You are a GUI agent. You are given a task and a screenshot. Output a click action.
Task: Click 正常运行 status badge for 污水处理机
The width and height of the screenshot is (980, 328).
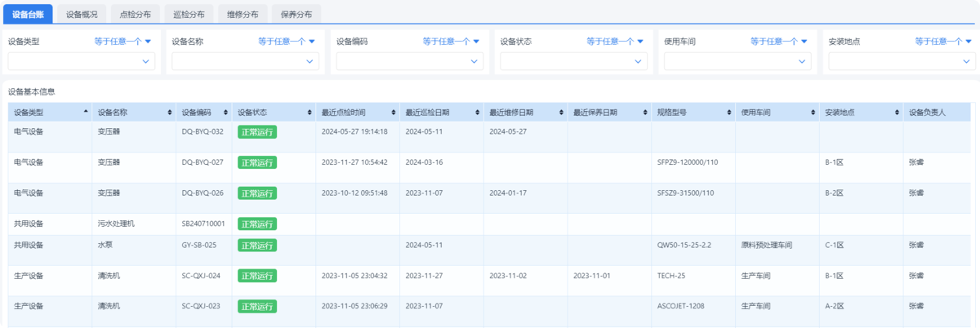(256, 224)
